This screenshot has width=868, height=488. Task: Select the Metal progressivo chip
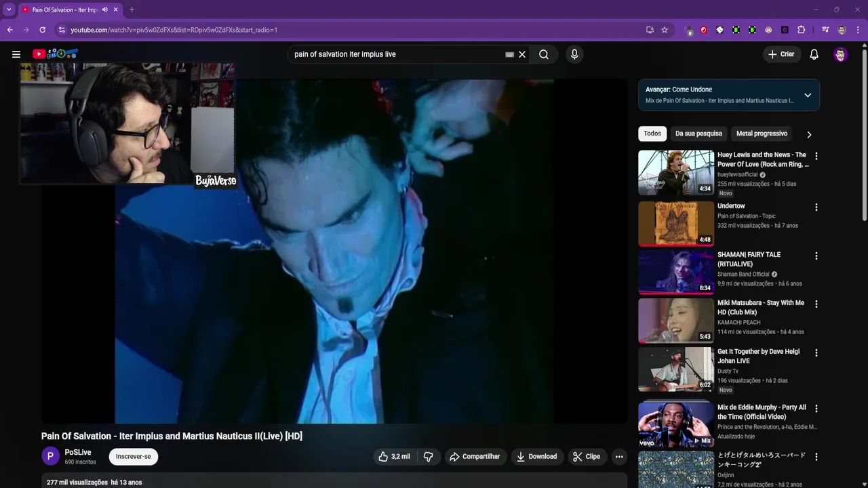762,134
